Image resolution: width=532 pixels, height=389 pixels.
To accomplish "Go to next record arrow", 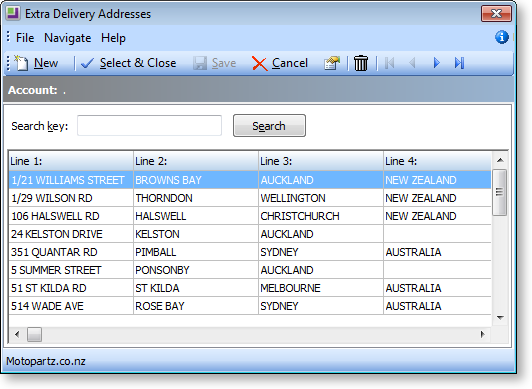I will pyautogui.click(x=436, y=63).
